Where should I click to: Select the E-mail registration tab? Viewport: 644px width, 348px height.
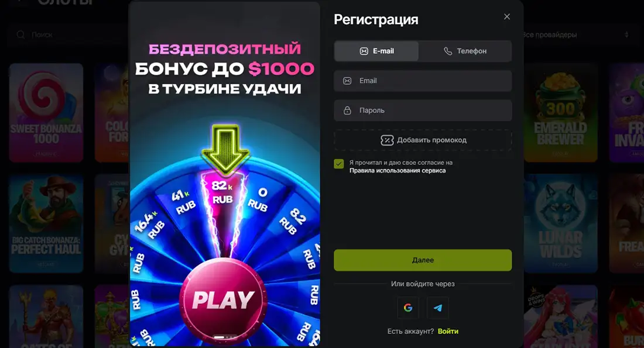click(376, 51)
